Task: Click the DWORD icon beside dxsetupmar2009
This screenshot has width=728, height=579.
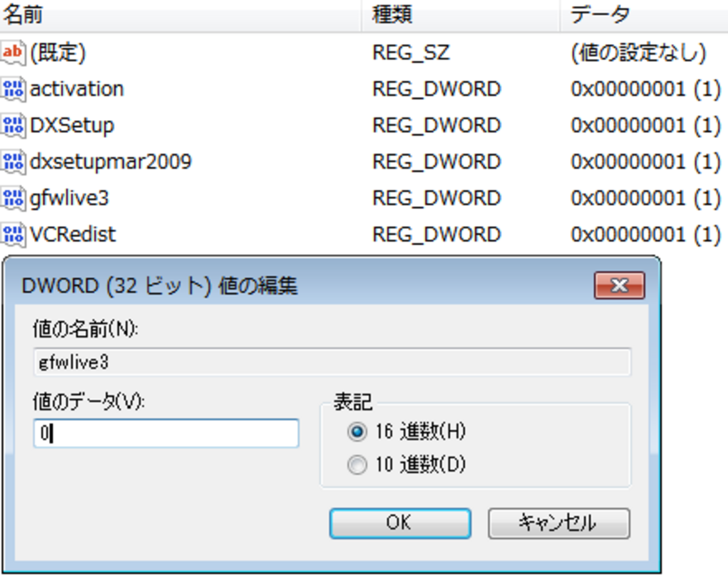Action: pos(13,162)
